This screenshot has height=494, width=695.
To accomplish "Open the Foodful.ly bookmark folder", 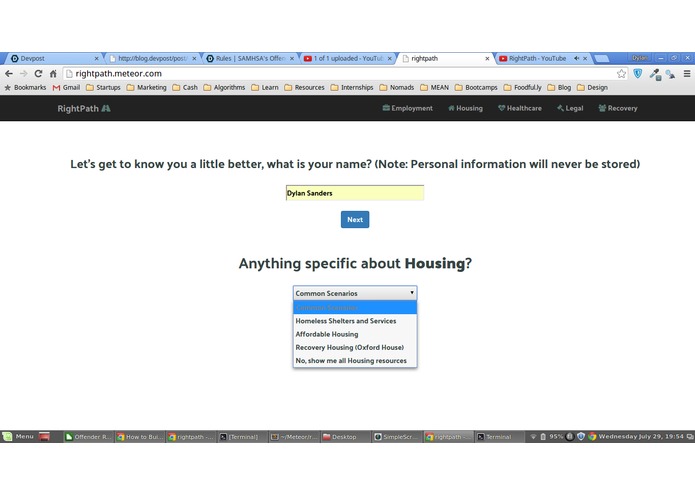I will pos(523,87).
